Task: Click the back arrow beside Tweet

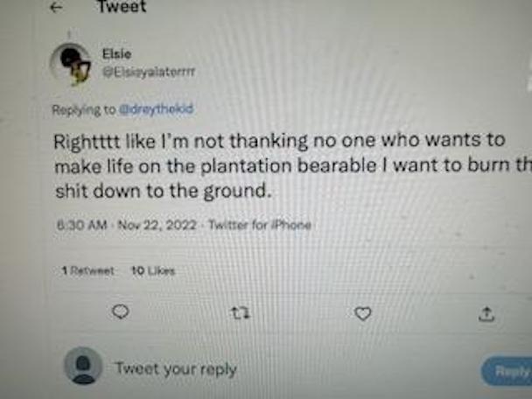Action: pos(58,8)
